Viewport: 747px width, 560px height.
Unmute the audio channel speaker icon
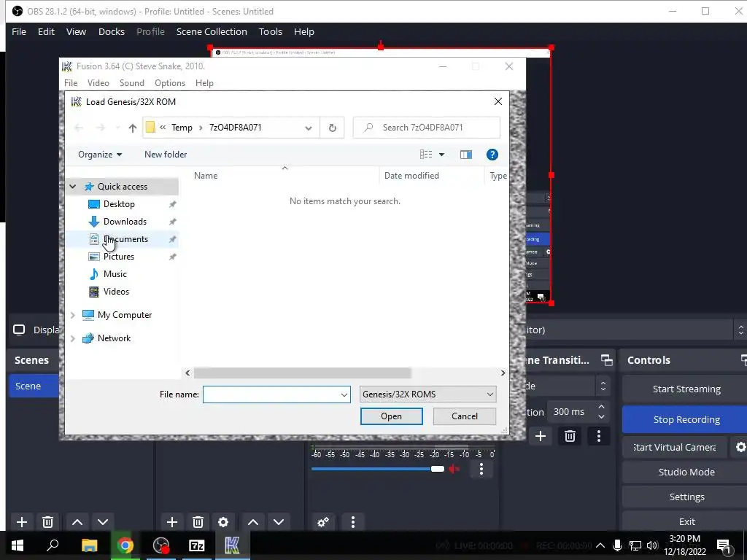click(454, 469)
